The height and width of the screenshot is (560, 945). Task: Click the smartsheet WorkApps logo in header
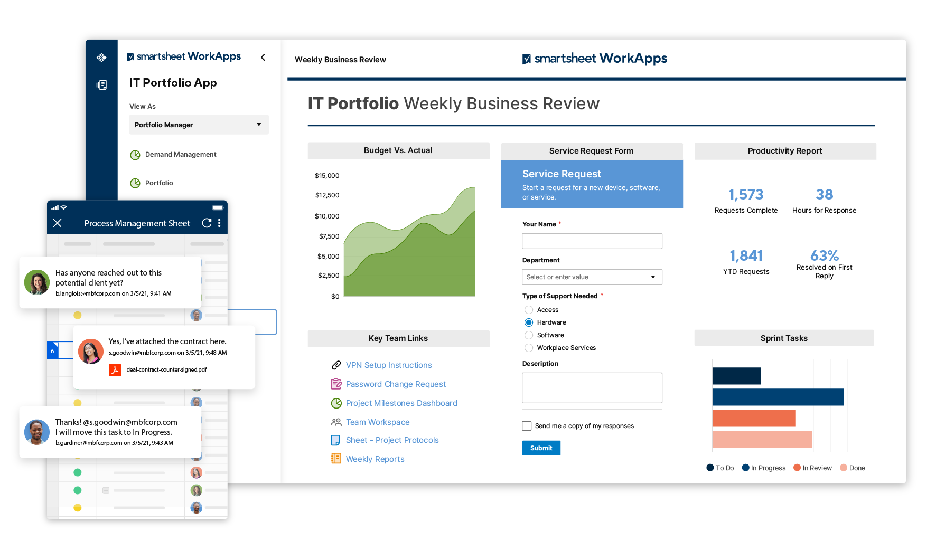pos(594,59)
